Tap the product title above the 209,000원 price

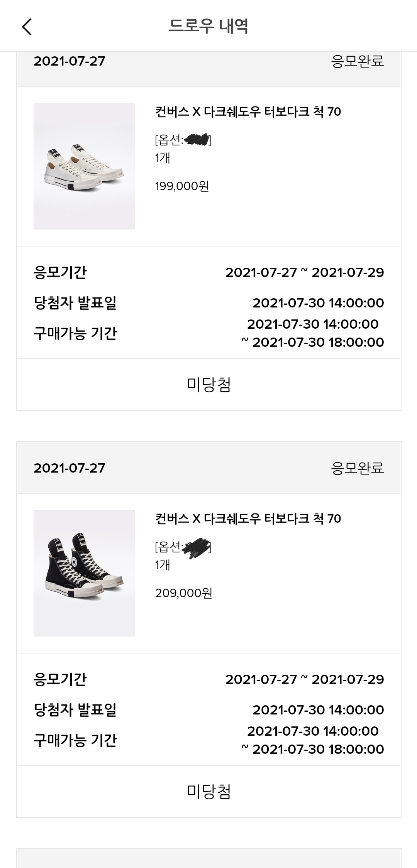point(248,518)
